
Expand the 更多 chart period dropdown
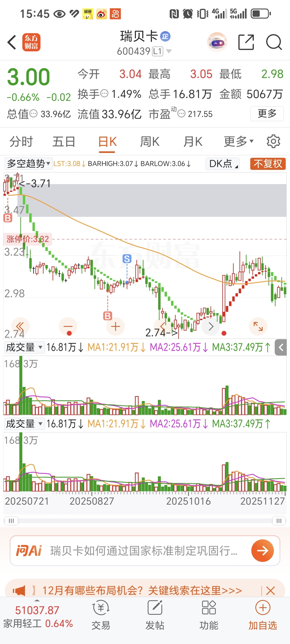[238, 141]
